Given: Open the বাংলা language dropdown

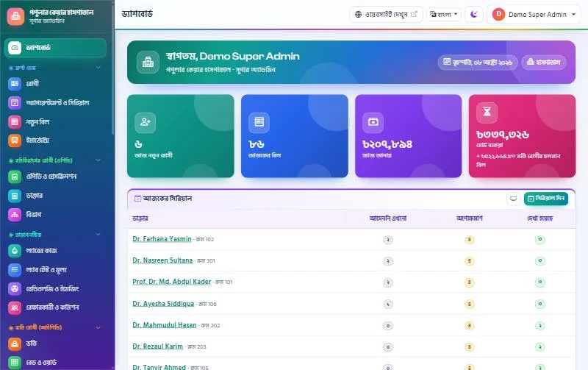Looking at the screenshot, I should point(444,14).
